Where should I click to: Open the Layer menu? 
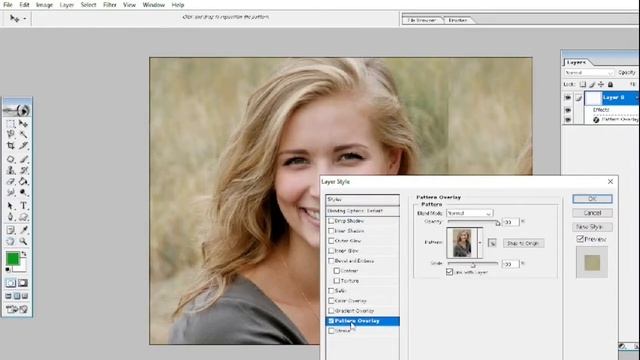[67, 5]
